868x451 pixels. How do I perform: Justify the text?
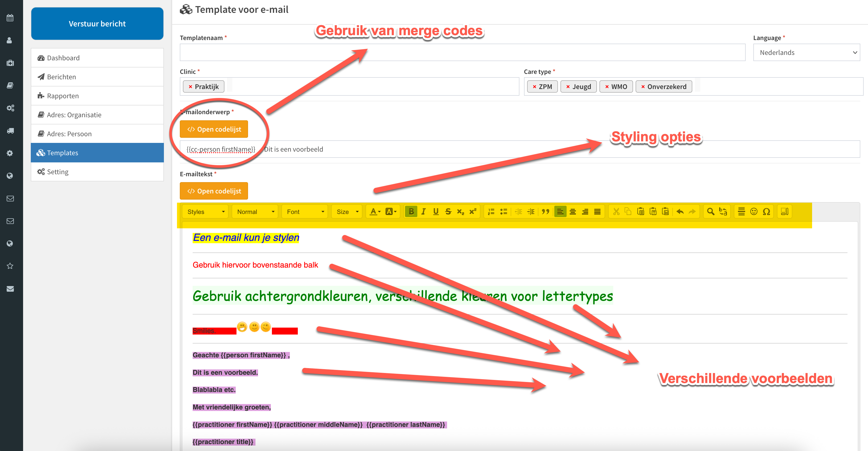pos(597,212)
